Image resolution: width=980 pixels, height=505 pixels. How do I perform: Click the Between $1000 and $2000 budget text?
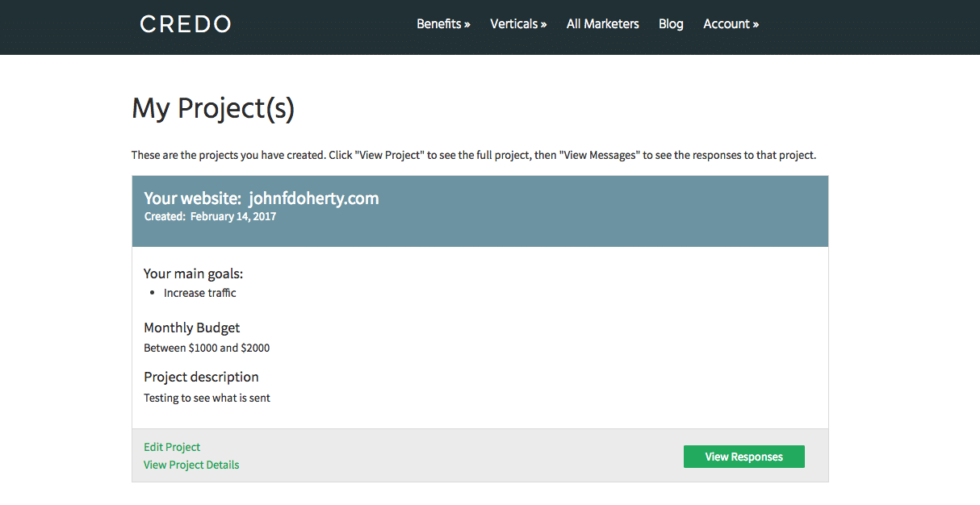(207, 348)
